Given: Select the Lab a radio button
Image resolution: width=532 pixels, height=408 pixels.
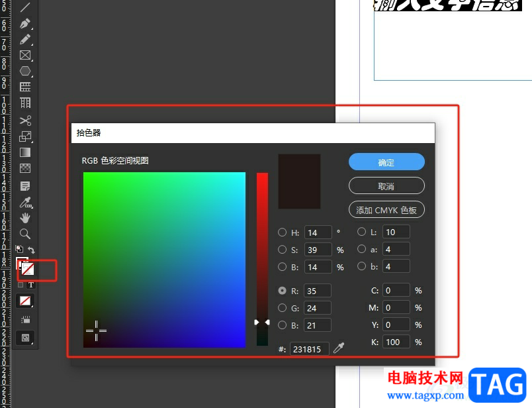Looking at the screenshot, I should tap(362, 249).
